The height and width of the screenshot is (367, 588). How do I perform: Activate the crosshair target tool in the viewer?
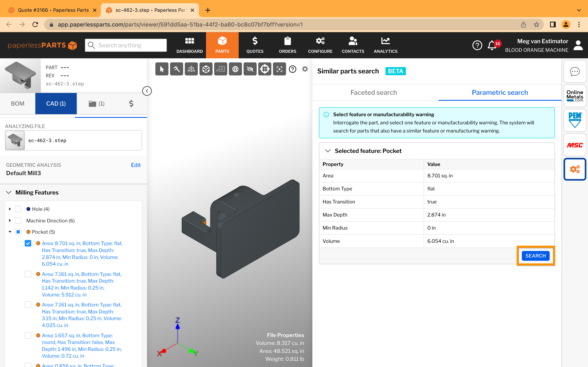[265, 69]
